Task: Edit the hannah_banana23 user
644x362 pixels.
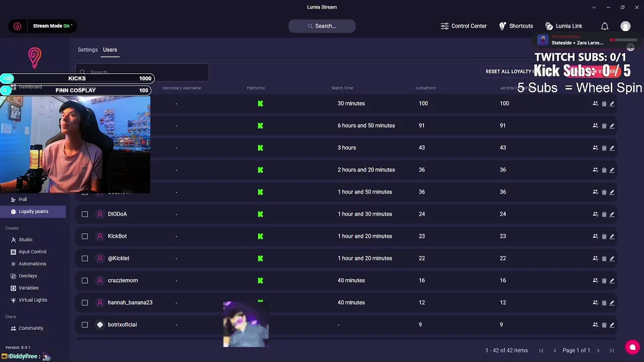Action: pyautogui.click(x=612, y=303)
